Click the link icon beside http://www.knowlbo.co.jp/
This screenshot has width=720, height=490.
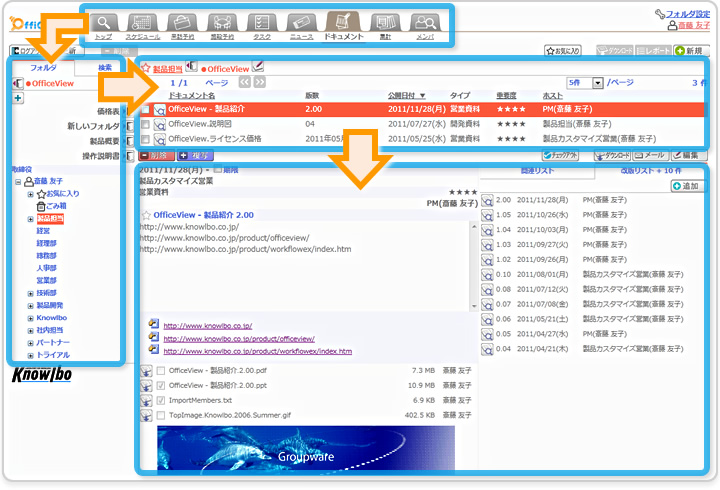click(x=153, y=324)
